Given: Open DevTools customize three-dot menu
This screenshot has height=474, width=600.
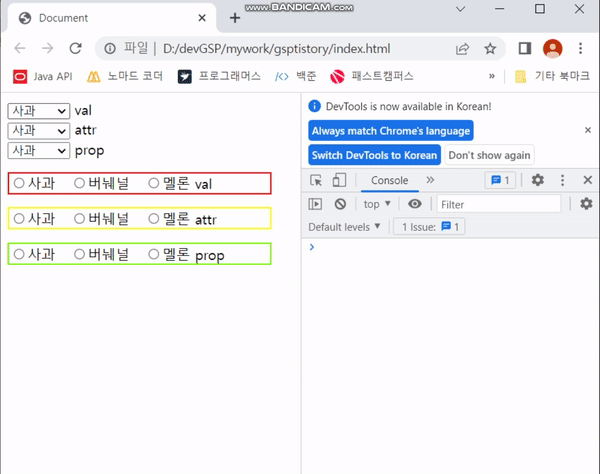Looking at the screenshot, I should pos(562,180).
